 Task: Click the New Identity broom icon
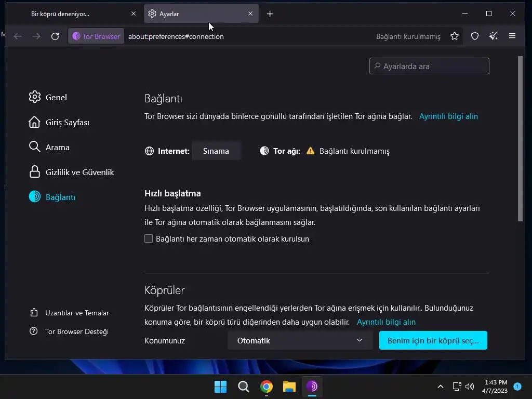(x=494, y=36)
